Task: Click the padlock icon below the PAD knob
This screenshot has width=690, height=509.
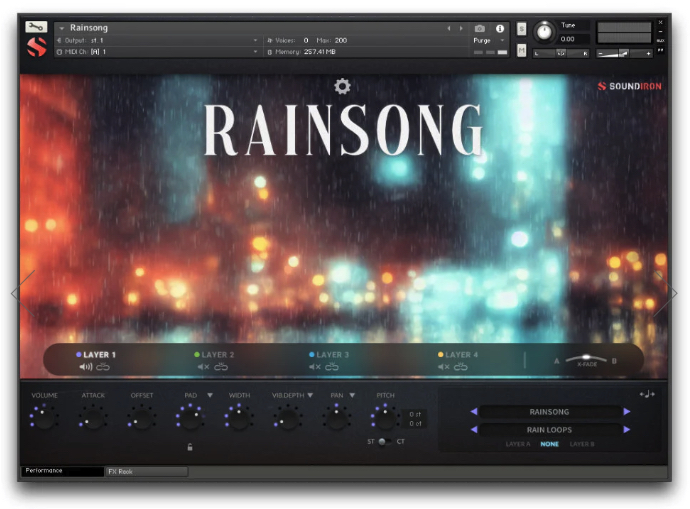Action: click(190, 447)
